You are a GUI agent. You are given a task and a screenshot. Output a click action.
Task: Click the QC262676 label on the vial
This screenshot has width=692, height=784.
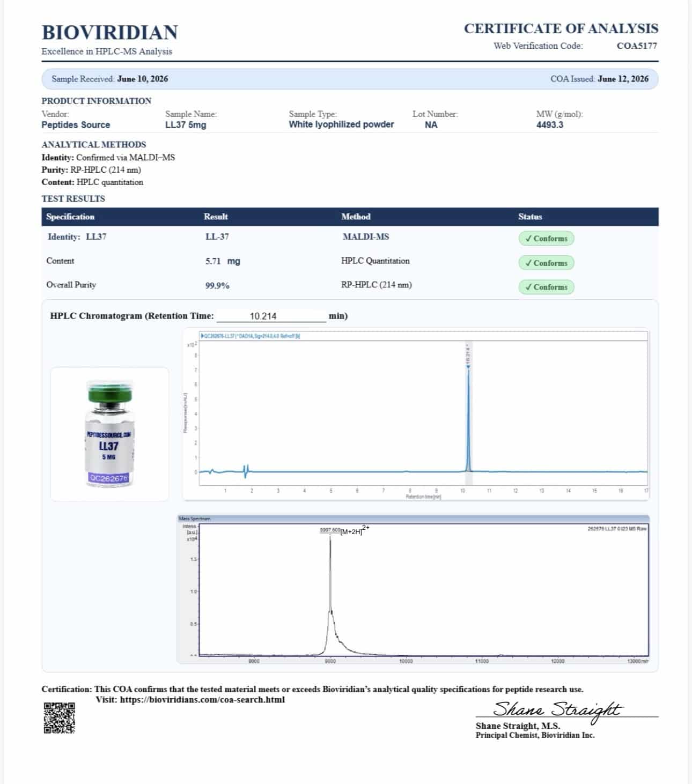point(109,478)
